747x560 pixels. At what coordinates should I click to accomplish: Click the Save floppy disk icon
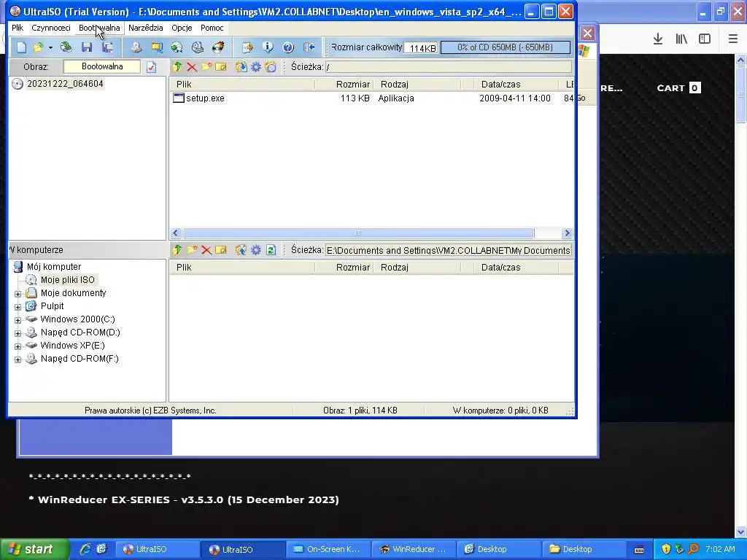point(87,47)
